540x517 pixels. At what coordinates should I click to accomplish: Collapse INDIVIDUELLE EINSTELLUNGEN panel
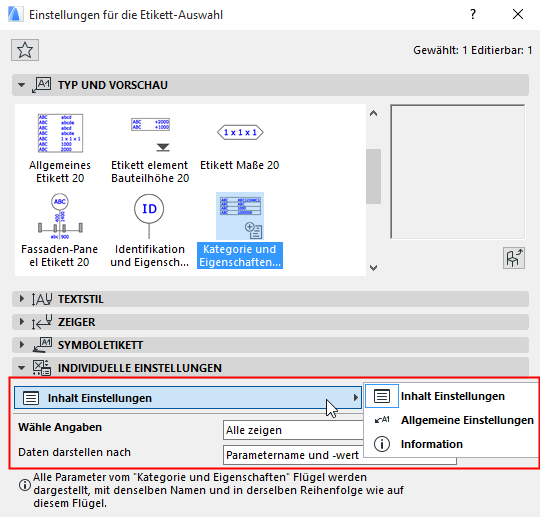[21, 368]
